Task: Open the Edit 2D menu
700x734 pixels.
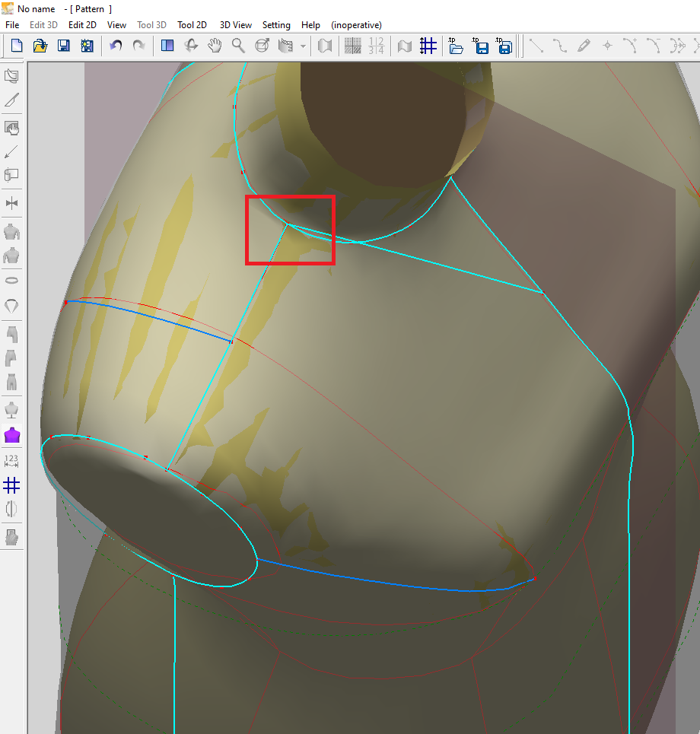Action: tap(82, 25)
